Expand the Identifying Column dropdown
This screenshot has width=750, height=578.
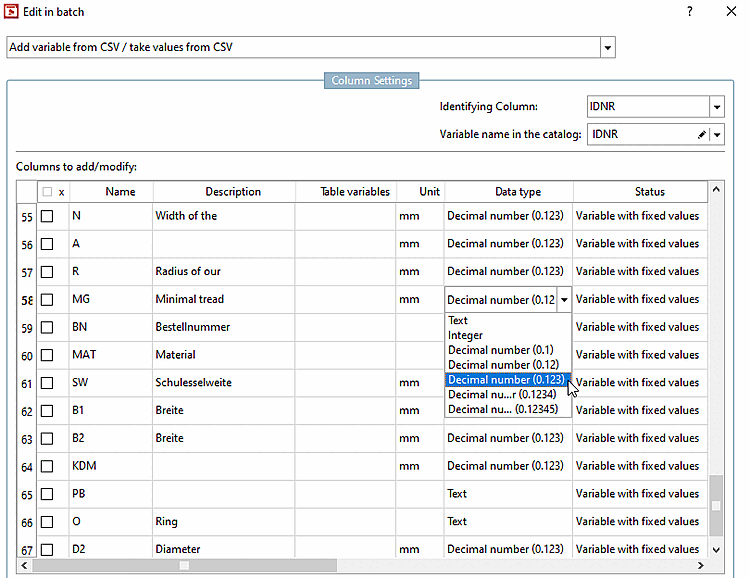click(716, 107)
